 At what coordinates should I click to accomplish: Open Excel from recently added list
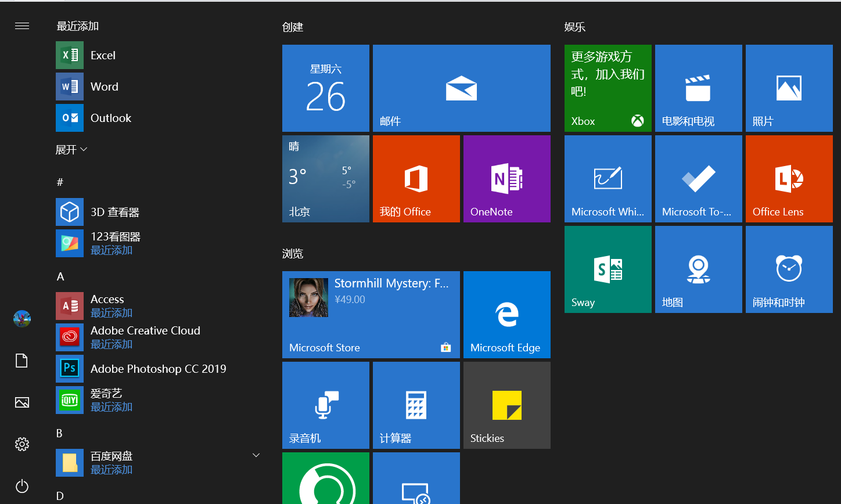pos(157,55)
